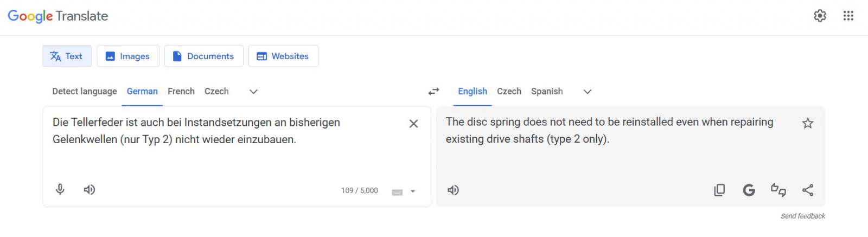Listen to the German source text
The image size is (868, 237).
pos(90,189)
